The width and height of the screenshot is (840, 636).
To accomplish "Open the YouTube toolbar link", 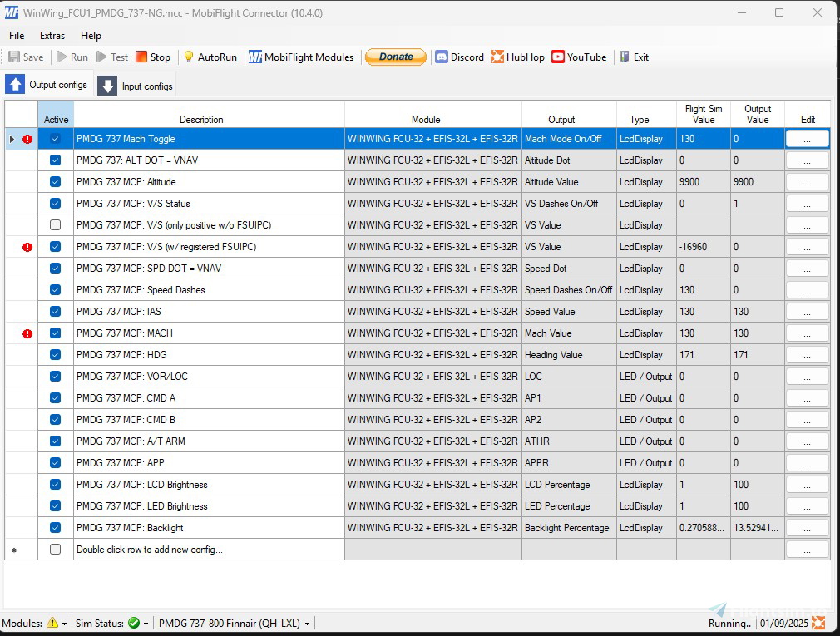I will pos(558,57).
